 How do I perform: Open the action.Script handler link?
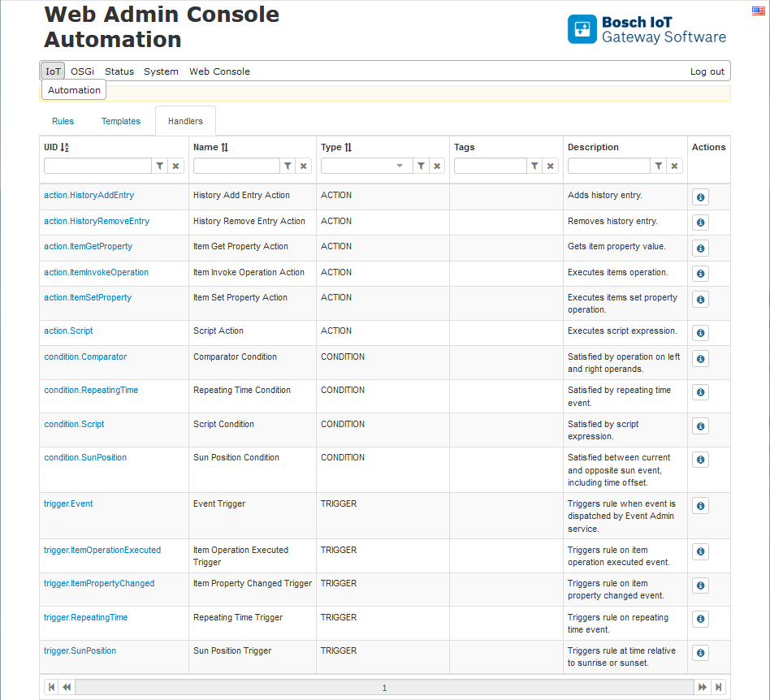pyautogui.click(x=68, y=331)
